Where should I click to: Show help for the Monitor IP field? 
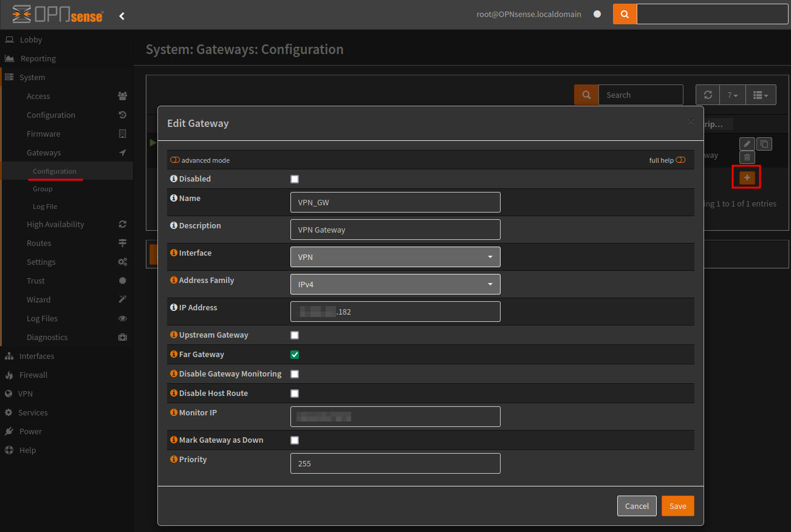click(174, 412)
